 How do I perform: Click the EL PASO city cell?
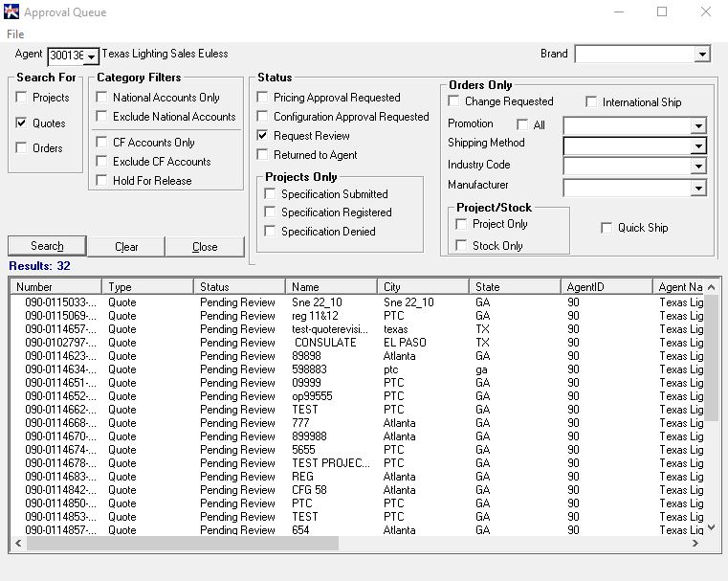tap(405, 343)
